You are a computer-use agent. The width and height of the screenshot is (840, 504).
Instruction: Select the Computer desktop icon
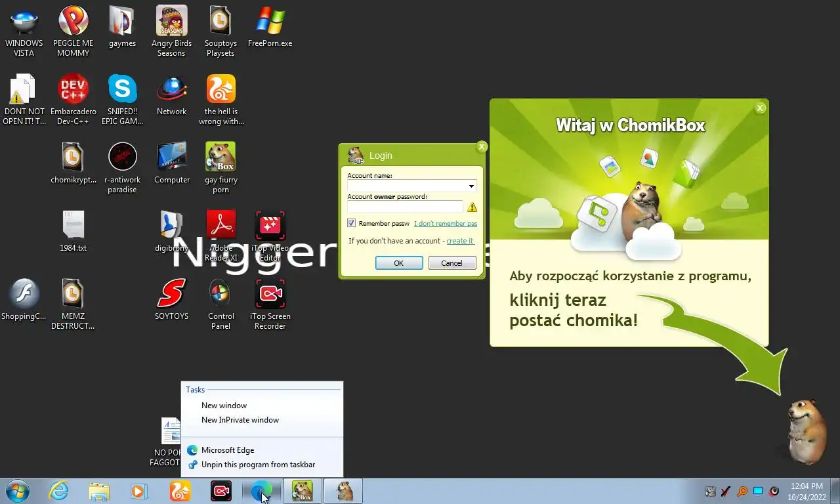[x=172, y=163]
